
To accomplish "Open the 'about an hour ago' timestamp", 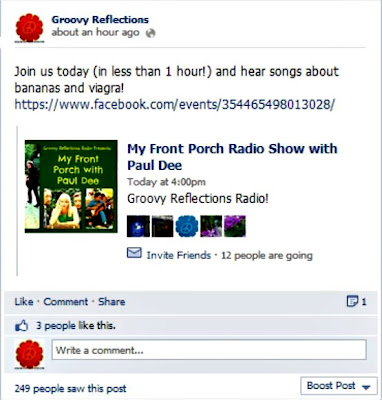I will click(x=95, y=33).
